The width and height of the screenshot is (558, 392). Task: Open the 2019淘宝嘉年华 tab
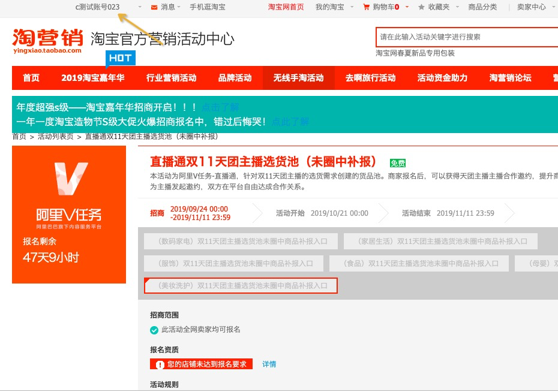tap(93, 78)
